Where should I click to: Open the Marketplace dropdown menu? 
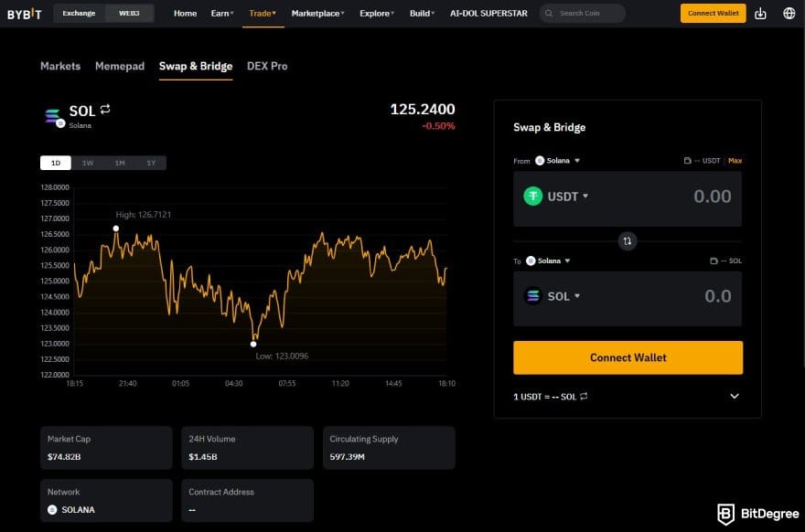point(317,14)
